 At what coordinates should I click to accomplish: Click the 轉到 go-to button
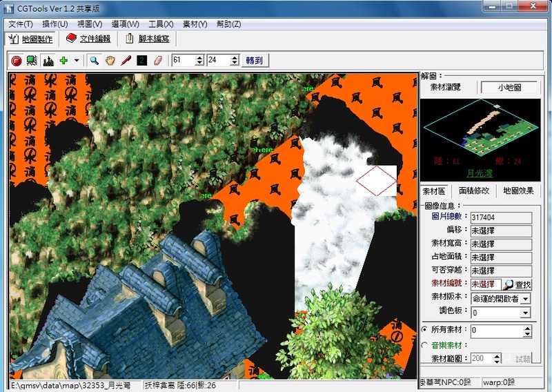tap(254, 61)
